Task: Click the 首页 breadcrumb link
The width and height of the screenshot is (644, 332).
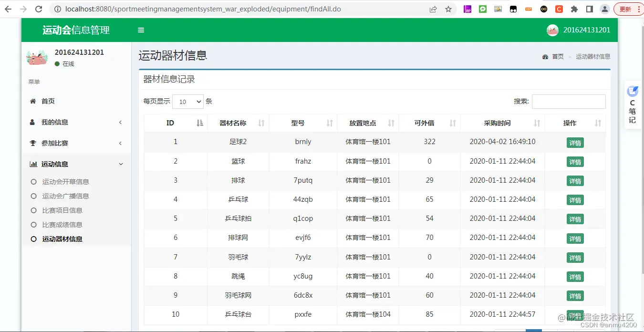Action: tap(557, 56)
